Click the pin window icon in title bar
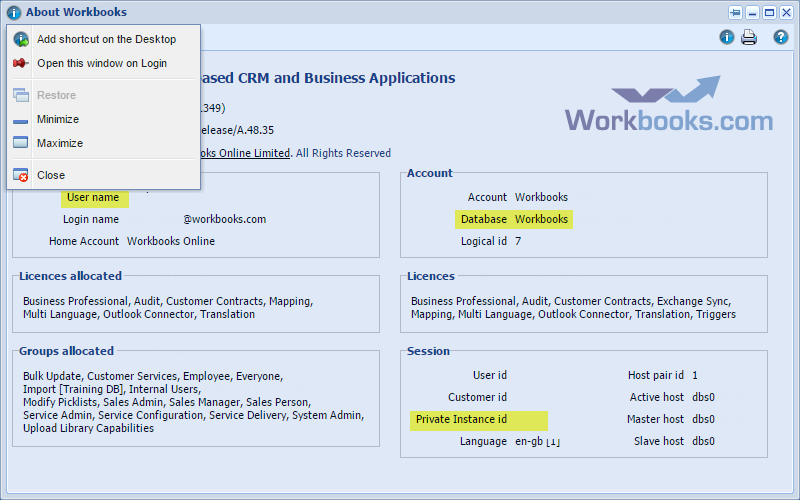The width and height of the screenshot is (800, 500). (735, 12)
